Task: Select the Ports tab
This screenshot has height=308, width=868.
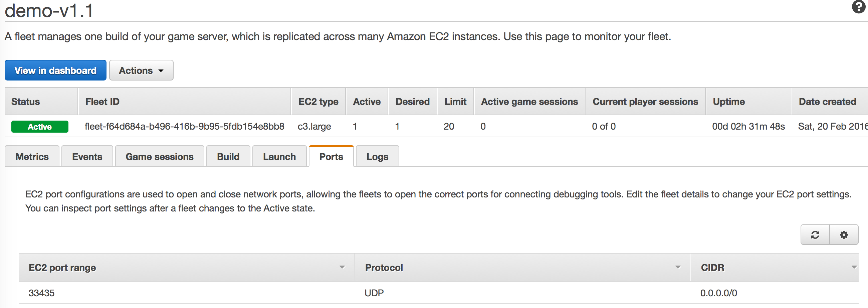Action: pyautogui.click(x=331, y=157)
